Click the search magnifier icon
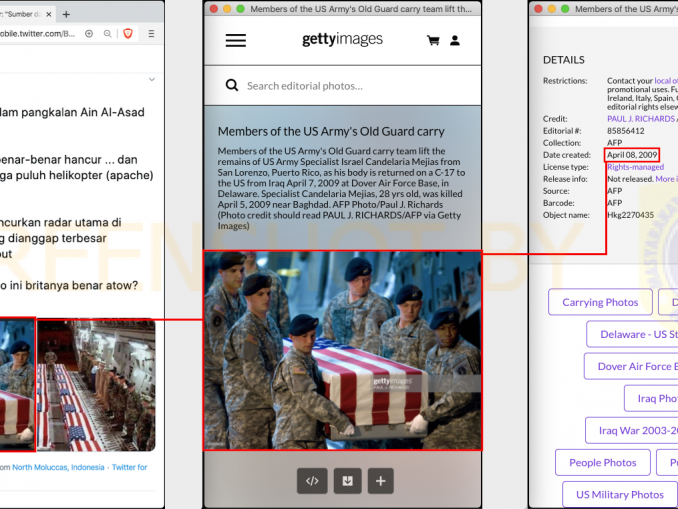 click(x=232, y=85)
